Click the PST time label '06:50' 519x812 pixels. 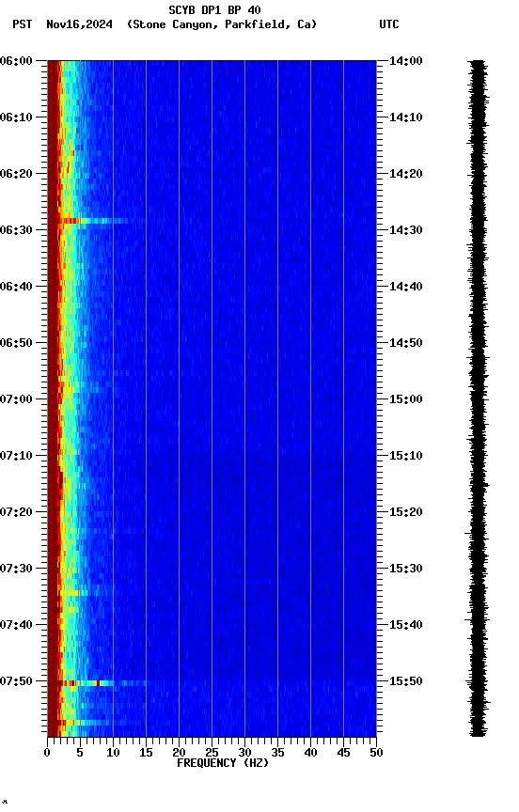click(16, 343)
